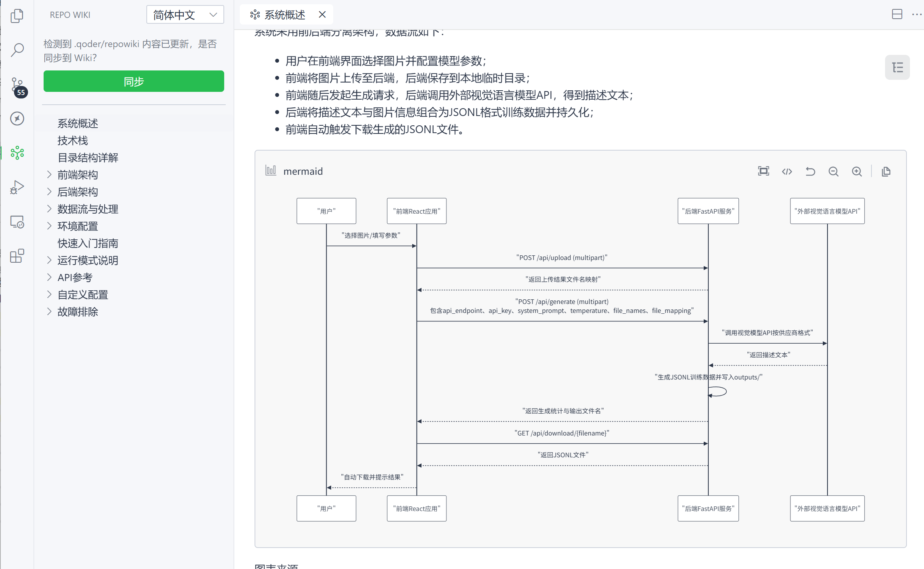Expand the API参考 tree node
The image size is (924, 569).
[49, 277]
